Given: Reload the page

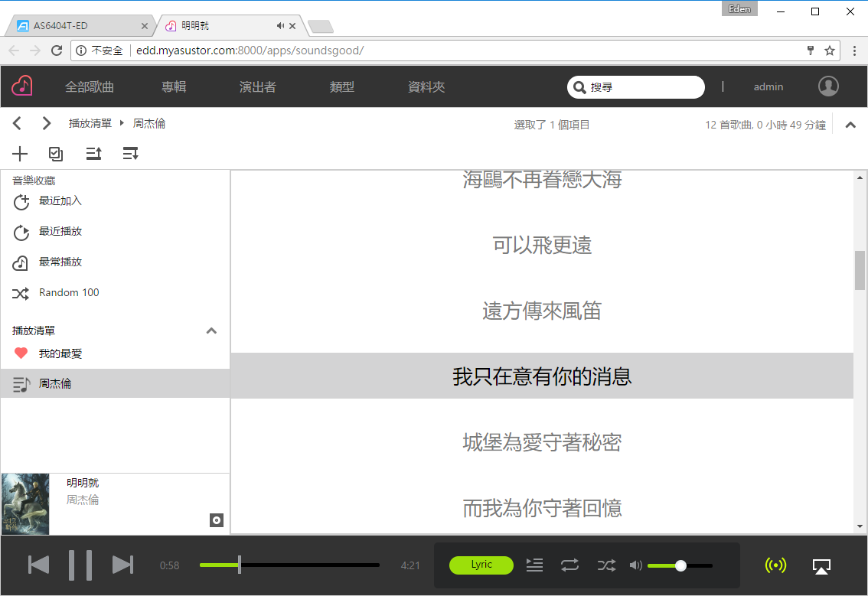Looking at the screenshot, I should click(x=57, y=50).
